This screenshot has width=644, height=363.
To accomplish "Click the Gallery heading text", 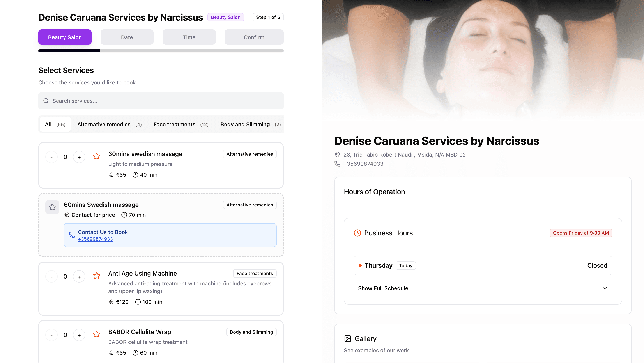I will pyautogui.click(x=366, y=339).
